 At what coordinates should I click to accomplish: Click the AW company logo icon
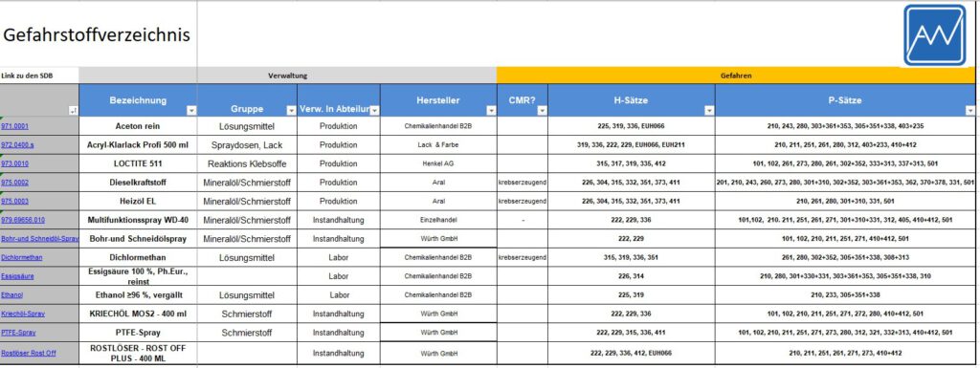pyautogui.click(x=935, y=35)
